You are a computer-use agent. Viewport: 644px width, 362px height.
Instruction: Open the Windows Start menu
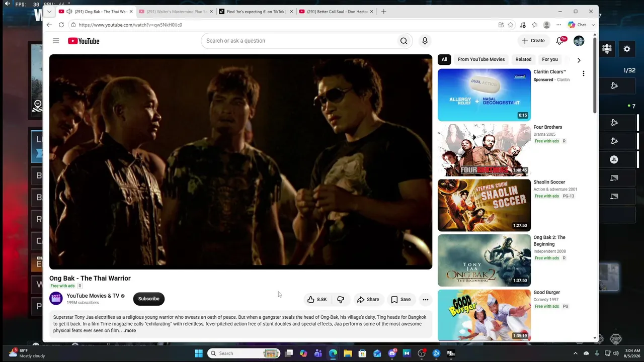[x=199, y=353]
